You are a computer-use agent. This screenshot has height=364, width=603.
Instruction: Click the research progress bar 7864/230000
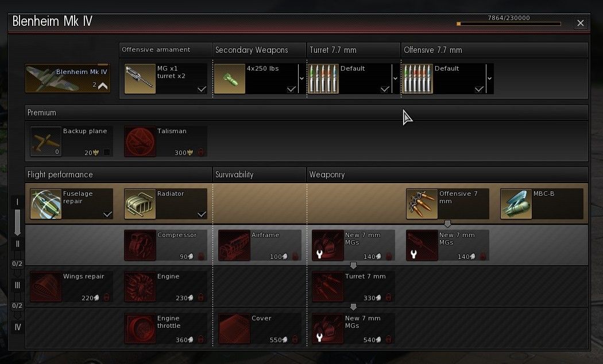pos(509,24)
